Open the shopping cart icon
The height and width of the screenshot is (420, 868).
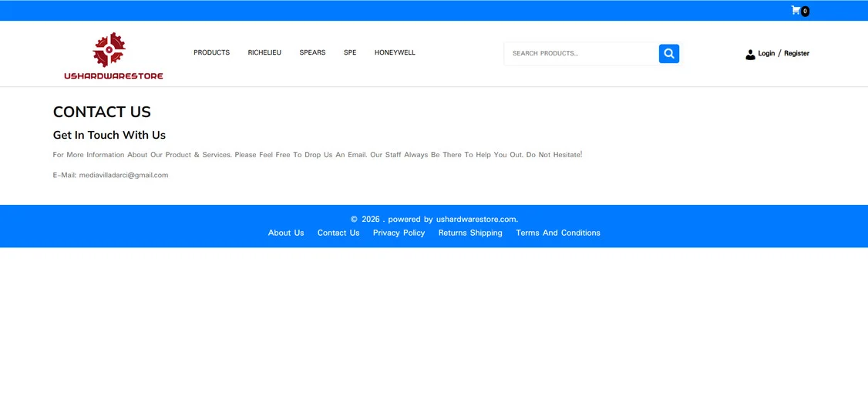[x=796, y=10]
